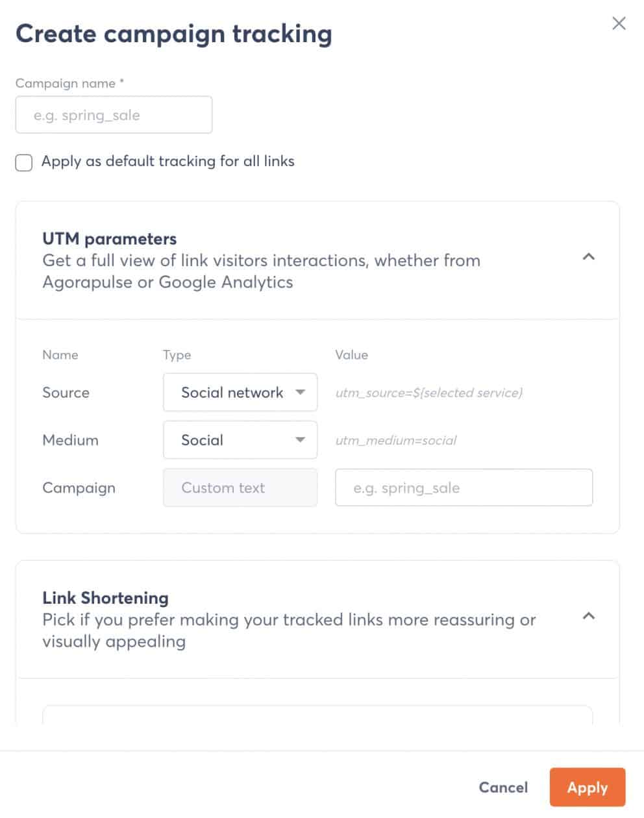Enable default tracking for all links checkbox

click(24, 162)
